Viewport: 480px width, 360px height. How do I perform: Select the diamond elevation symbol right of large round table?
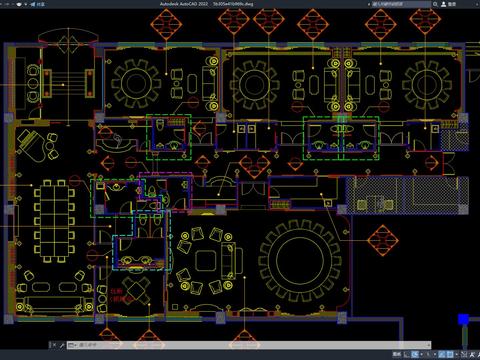383,240
